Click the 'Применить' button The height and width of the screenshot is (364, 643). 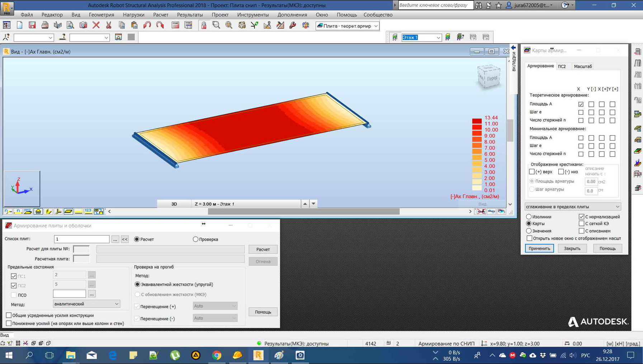pos(539,248)
